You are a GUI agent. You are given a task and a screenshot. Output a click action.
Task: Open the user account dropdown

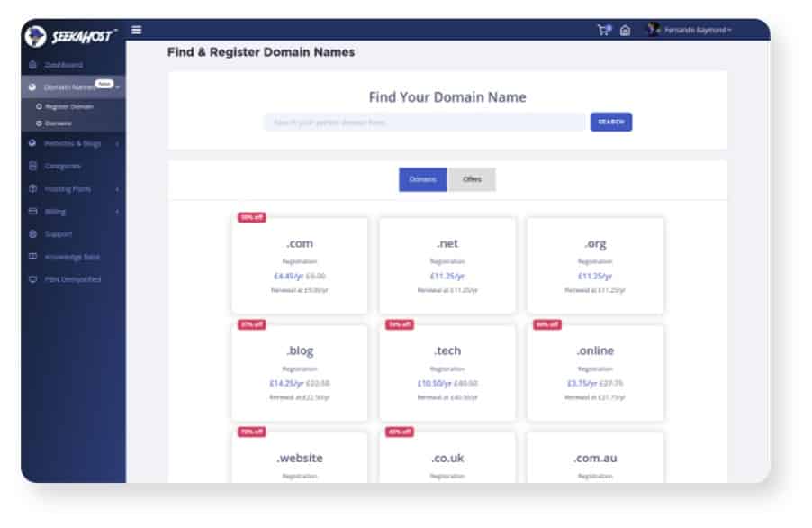697,30
